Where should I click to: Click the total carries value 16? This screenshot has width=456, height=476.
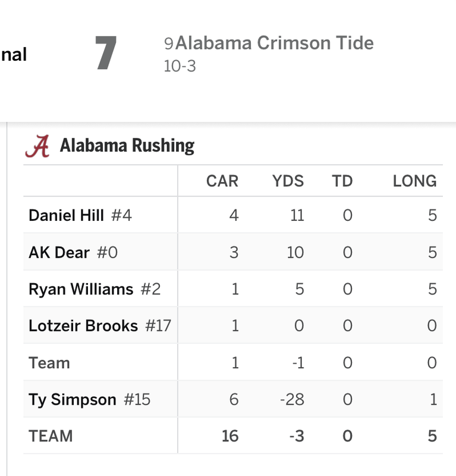coord(229,436)
